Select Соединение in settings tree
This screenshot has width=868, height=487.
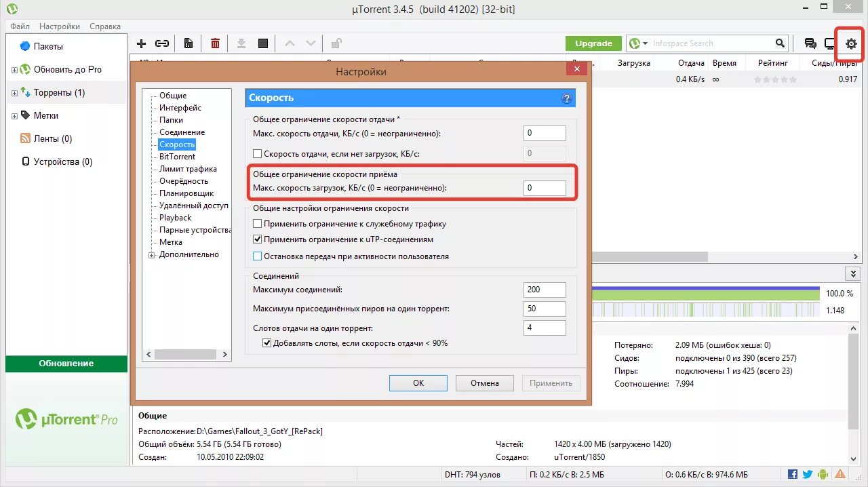(x=182, y=132)
